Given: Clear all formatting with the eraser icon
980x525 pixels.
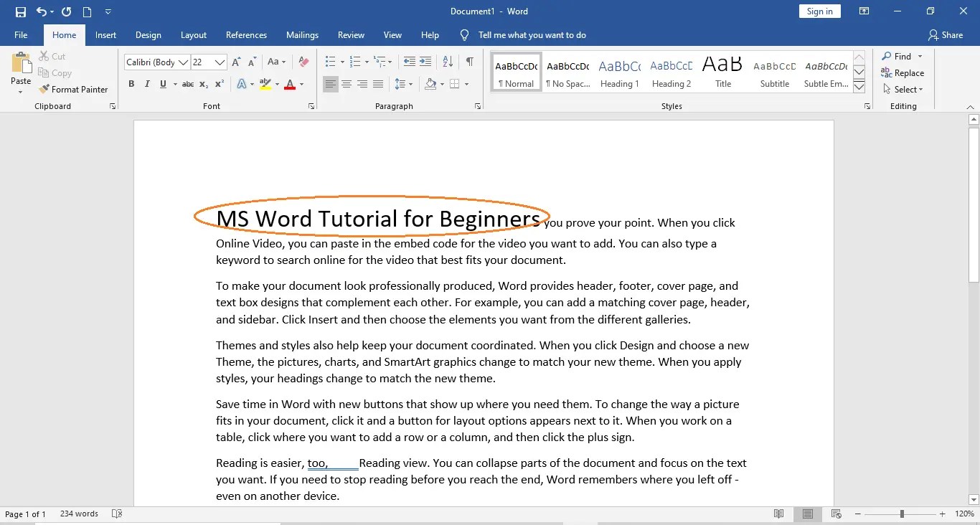Looking at the screenshot, I should click(303, 62).
